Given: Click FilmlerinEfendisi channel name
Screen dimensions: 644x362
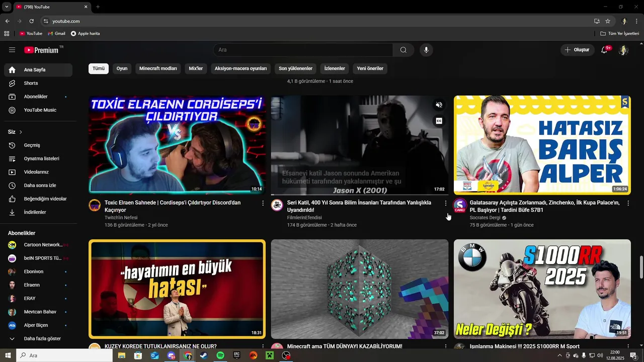Looking at the screenshot, I should coord(304,218).
